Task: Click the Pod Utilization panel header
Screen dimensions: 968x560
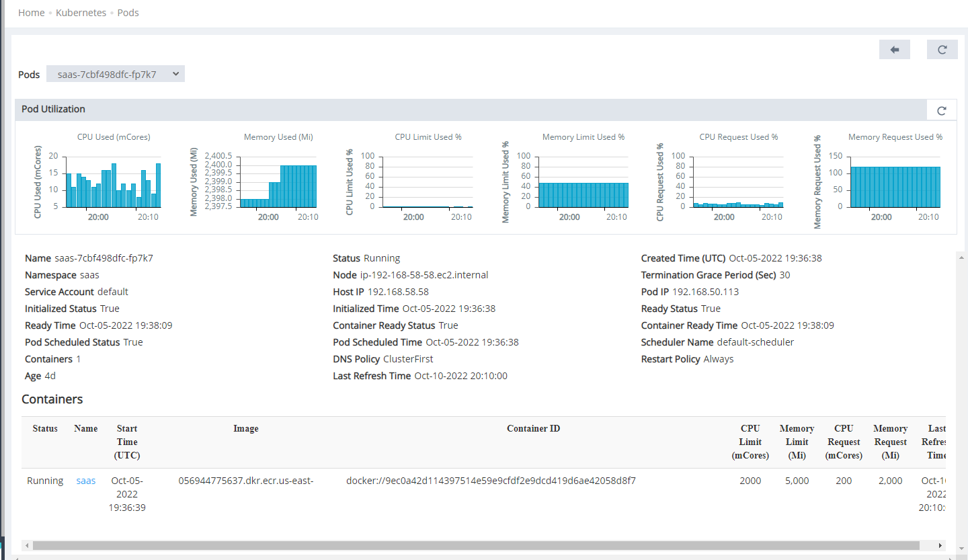Action: pos(52,109)
